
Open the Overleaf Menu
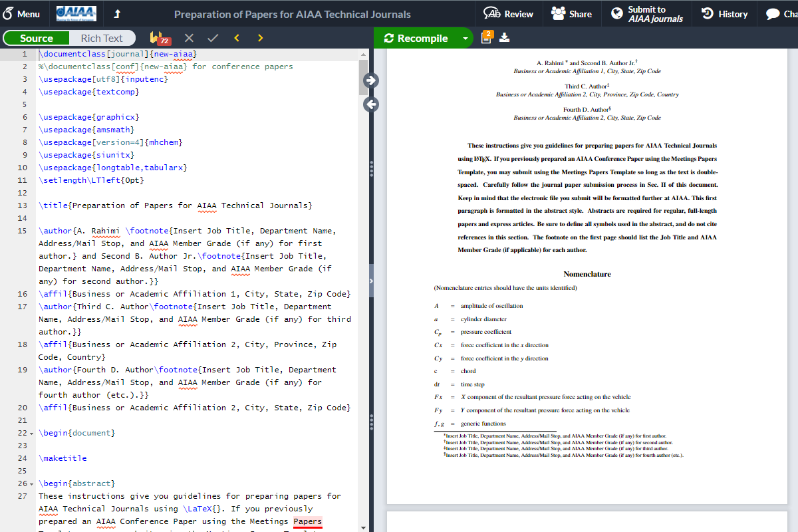(x=22, y=13)
